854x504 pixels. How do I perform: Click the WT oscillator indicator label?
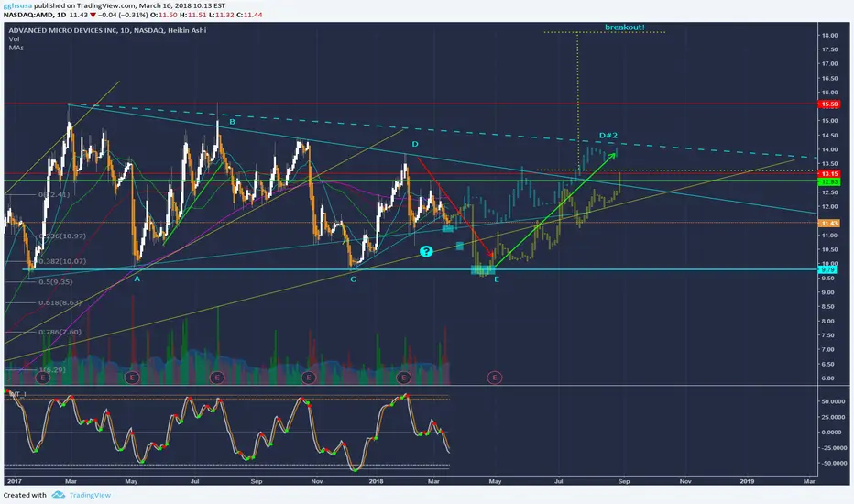(18, 393)
